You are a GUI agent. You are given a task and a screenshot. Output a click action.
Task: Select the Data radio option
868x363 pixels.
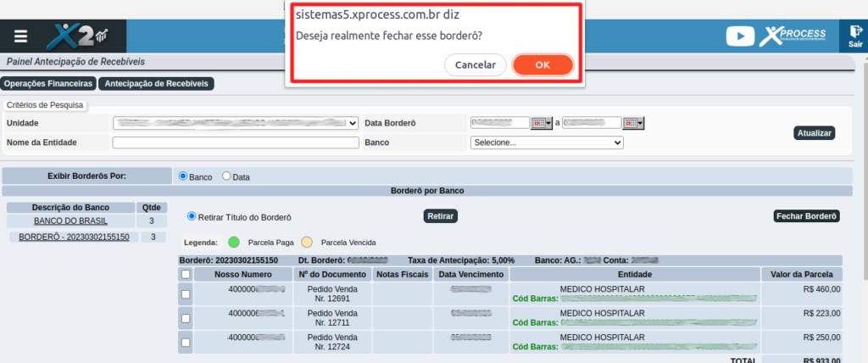tap(226, 176)
